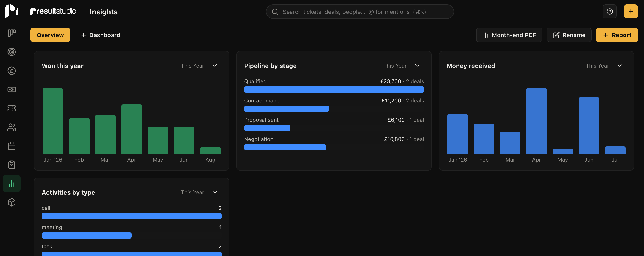644x256 pixels.
Task: Click the Negotiation pipeline progress bar
Action: pos(285,147)
